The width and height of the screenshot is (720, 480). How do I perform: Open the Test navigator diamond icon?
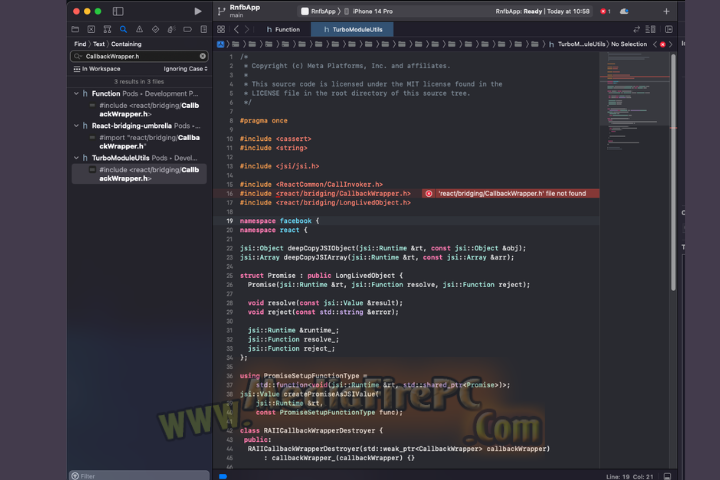155,29
